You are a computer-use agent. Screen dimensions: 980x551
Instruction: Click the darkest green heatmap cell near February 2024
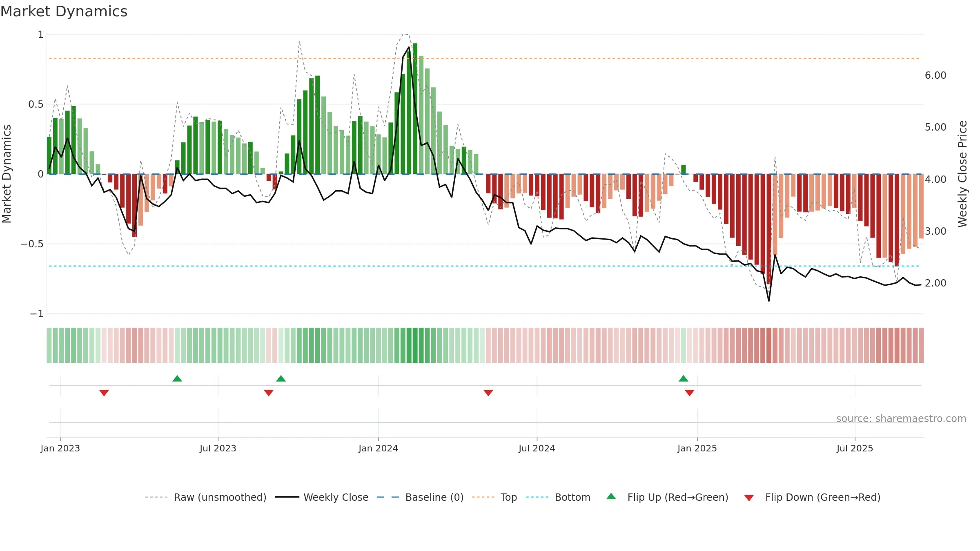point(415,345)
